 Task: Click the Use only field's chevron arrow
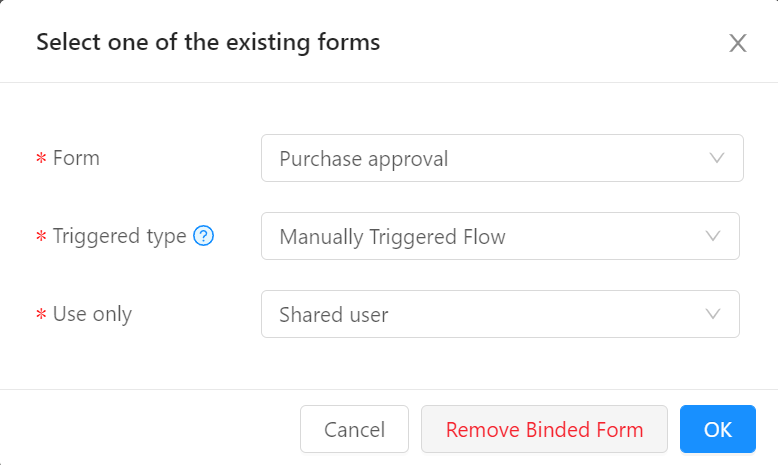[x=713, y=314]
